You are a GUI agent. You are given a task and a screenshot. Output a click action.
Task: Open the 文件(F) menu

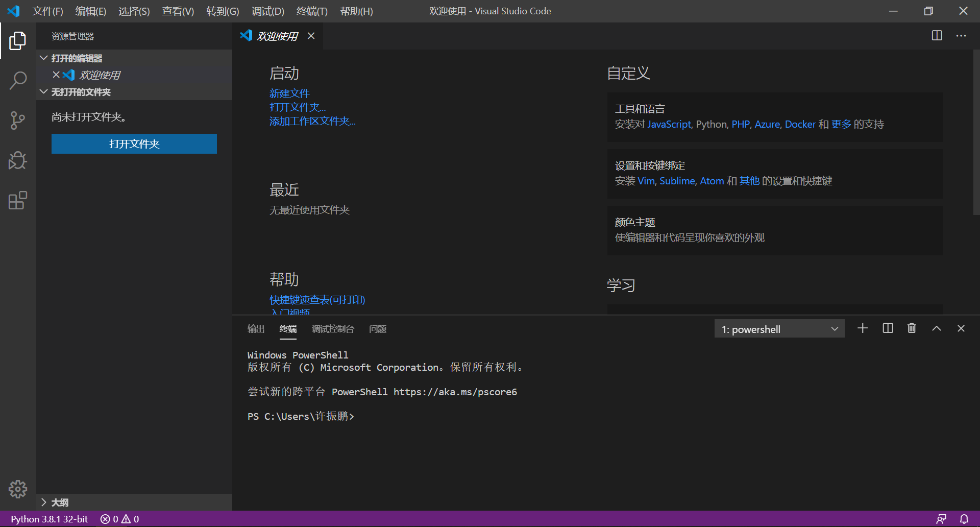click(x=48, y=11)
